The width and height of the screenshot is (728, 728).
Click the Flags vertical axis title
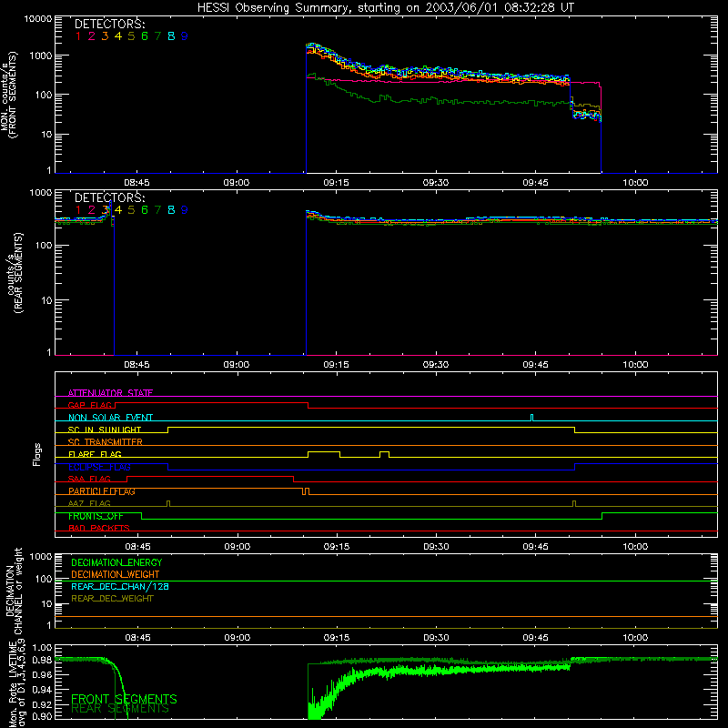[37, 454]
